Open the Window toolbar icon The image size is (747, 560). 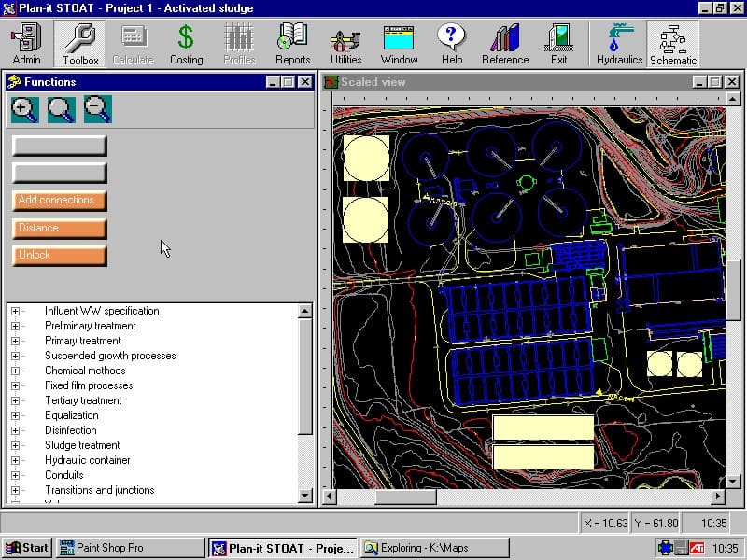399,44
